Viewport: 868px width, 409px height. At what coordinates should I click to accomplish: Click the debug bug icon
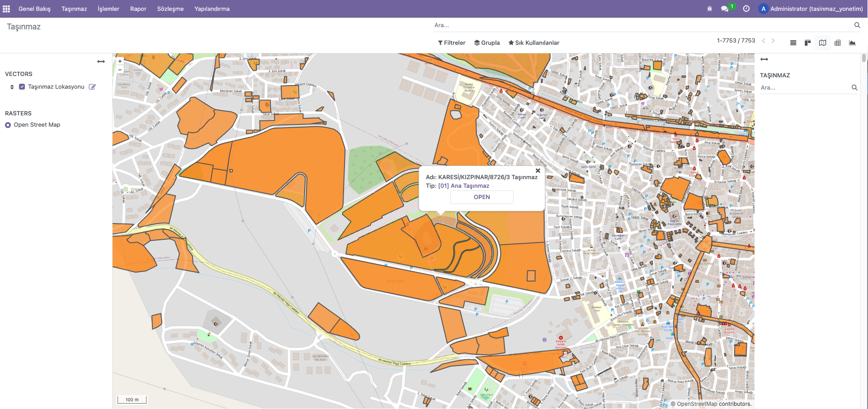click(x=709, y=9)
